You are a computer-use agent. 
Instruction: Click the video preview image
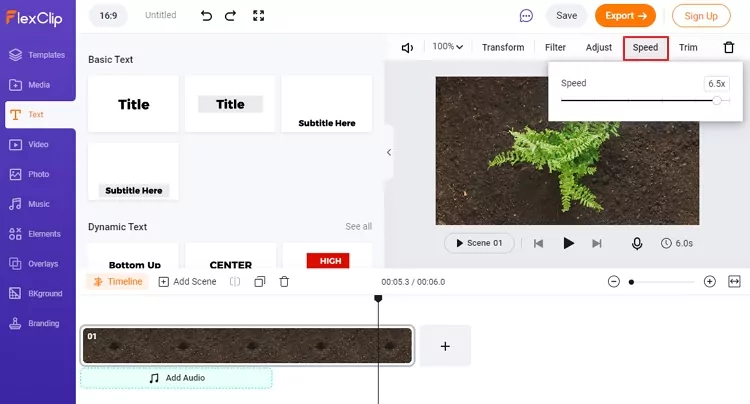point(567,151)
